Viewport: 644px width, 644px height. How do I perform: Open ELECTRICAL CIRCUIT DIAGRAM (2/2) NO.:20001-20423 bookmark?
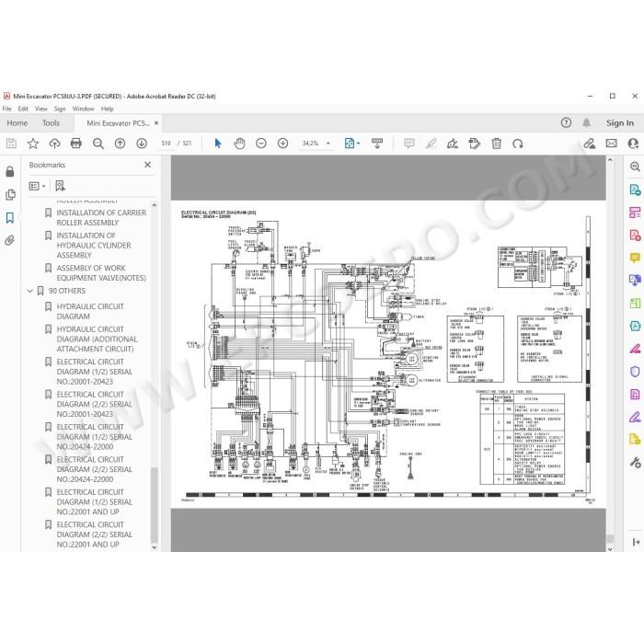95,404
